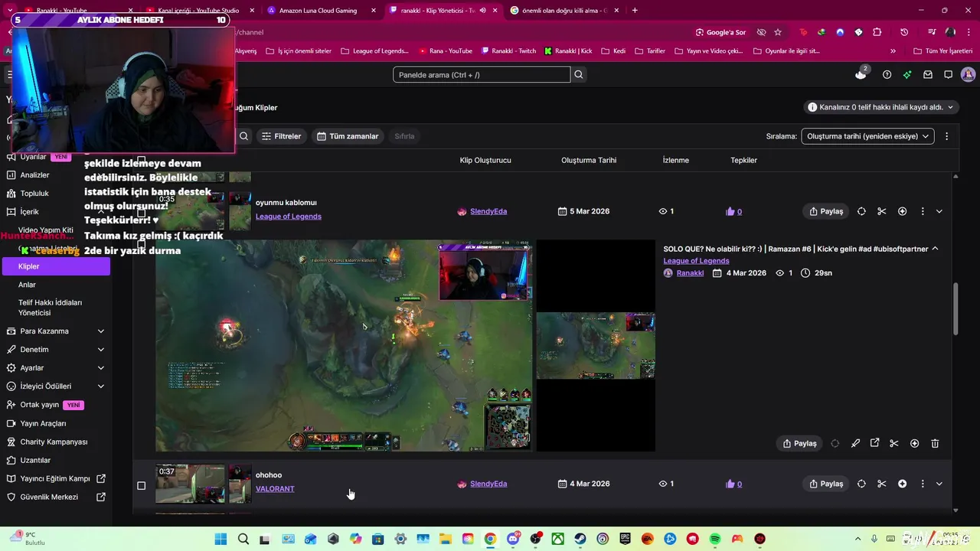
Task: Click the vertical scrollbar of clips list
Action: pyautogui.click(x=955, y=309)
